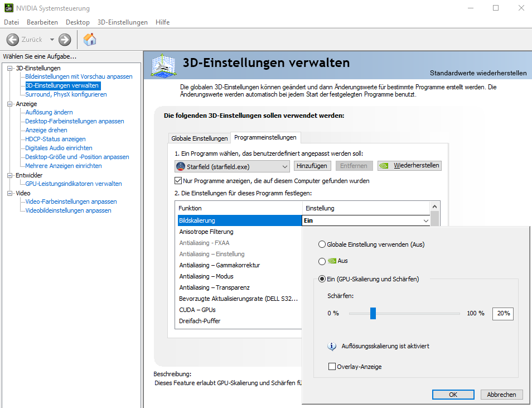Click the Schärfen slider handle
532x408 pixels.
pos(373,313)
